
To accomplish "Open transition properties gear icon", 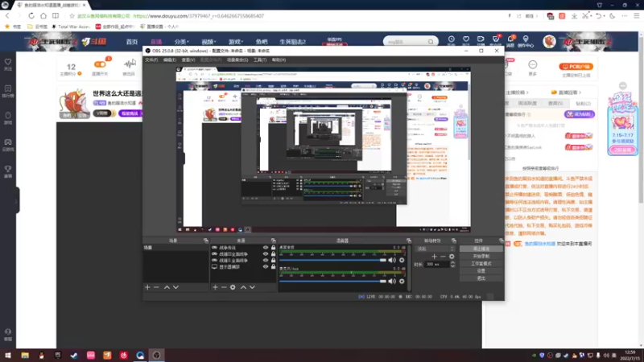I will [452, 257].
